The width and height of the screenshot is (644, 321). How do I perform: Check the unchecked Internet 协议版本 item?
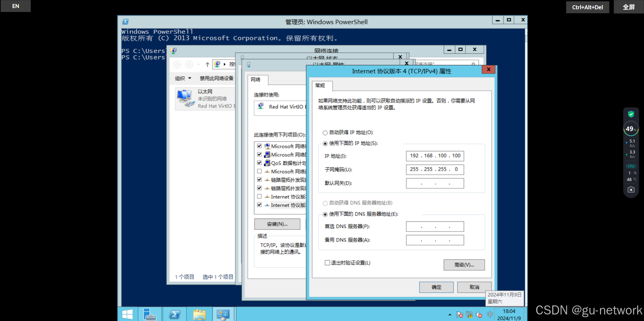[259, 196]
